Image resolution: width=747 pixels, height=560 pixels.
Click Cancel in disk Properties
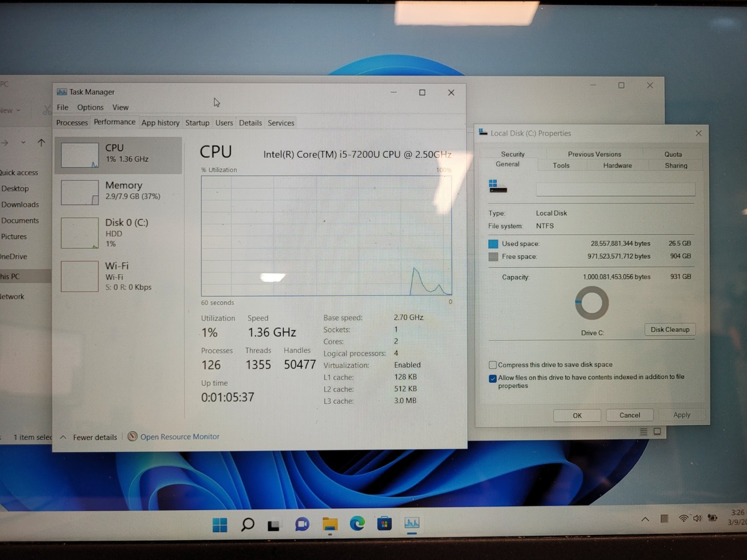(x=629, y=415)
